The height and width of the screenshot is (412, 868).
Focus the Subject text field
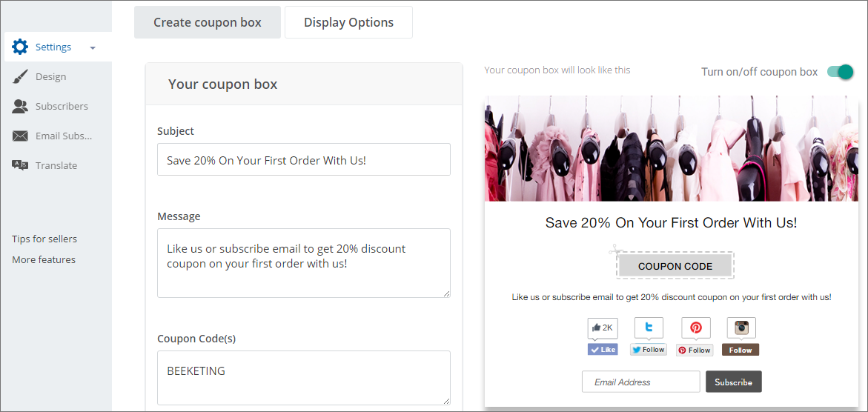click(x=303, y=159)
